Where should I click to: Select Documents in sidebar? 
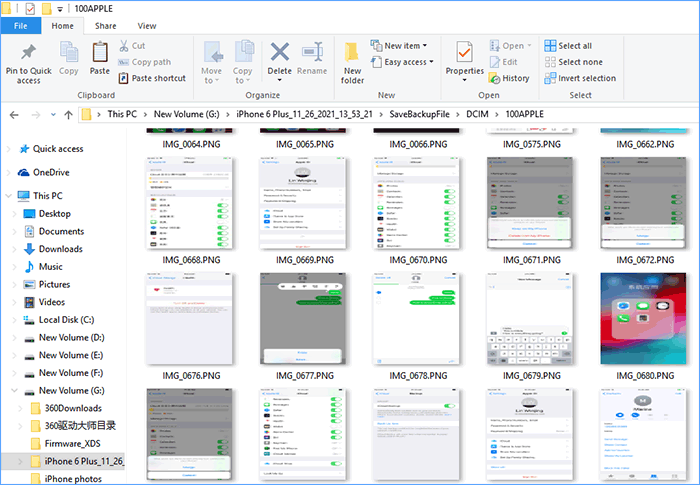pyautogui.click(x=54, y=231)
